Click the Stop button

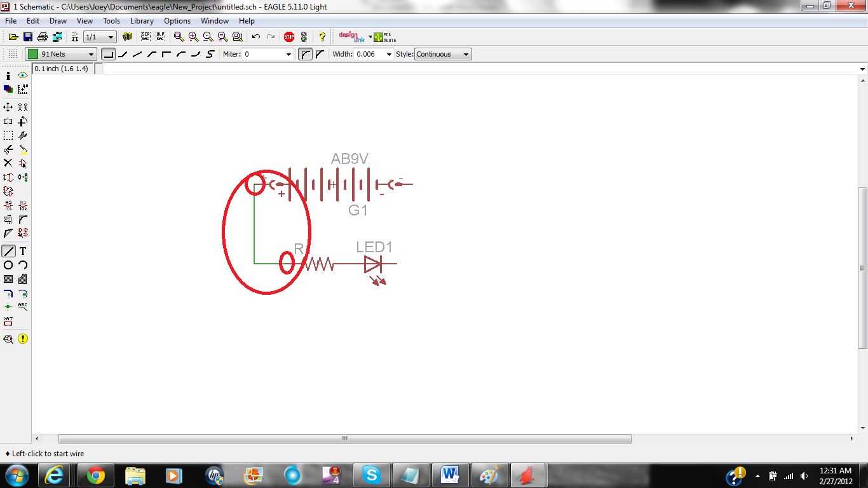point(289,36)
